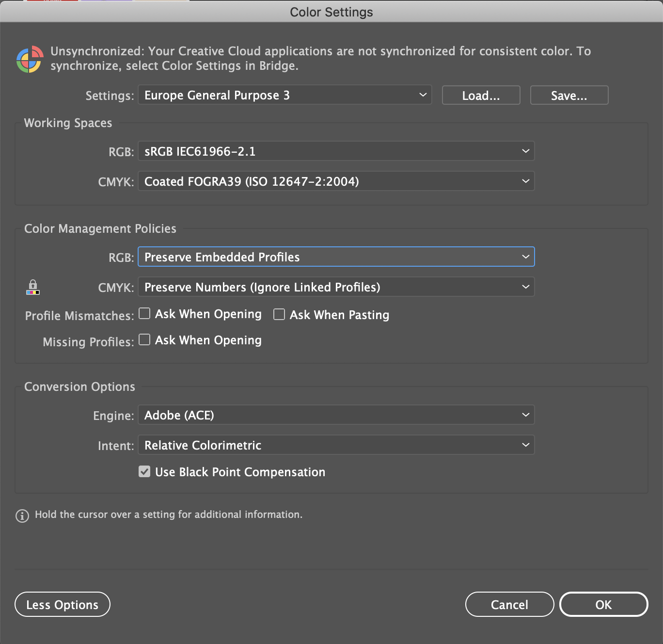The height and width of the screenshot is (644, 663).
Task: Click the Load button
Action: [x=480, y=95]
